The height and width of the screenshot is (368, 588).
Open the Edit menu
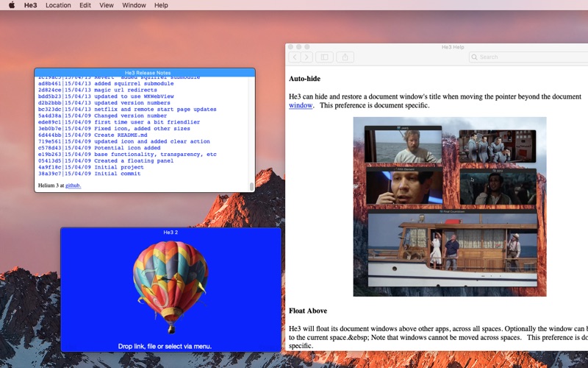click(x=85, y=5)
